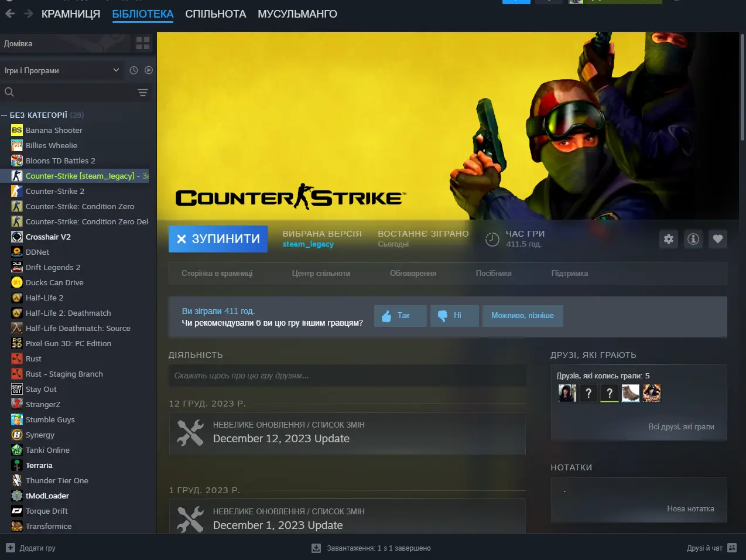Viewport: 746px width, 560px height.
Task: Select Pixel Gun 3D: PC Edition
Action: pyautogui.click(x=69, y=343)
